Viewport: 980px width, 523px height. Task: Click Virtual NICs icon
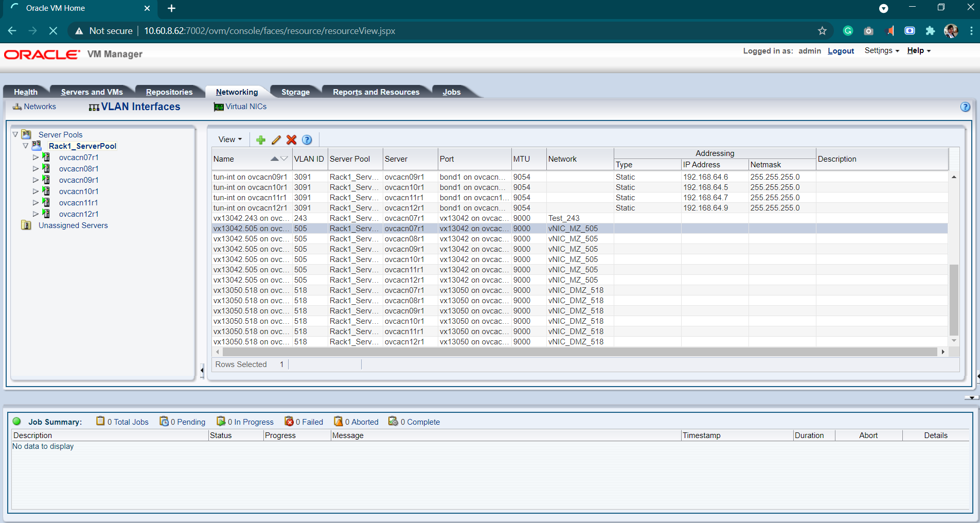(x=219, y=107)
